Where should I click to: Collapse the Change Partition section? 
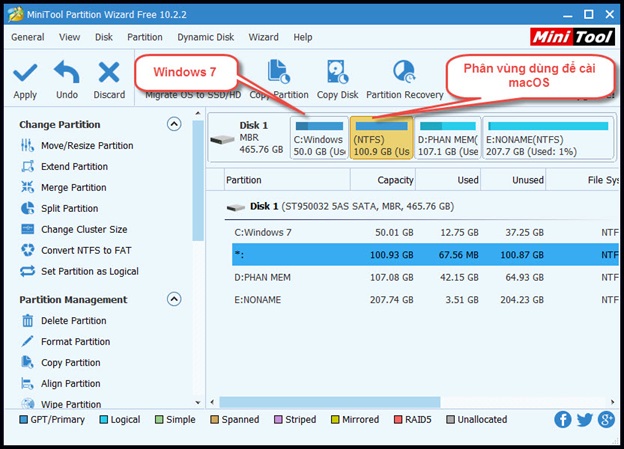[174, 124]
